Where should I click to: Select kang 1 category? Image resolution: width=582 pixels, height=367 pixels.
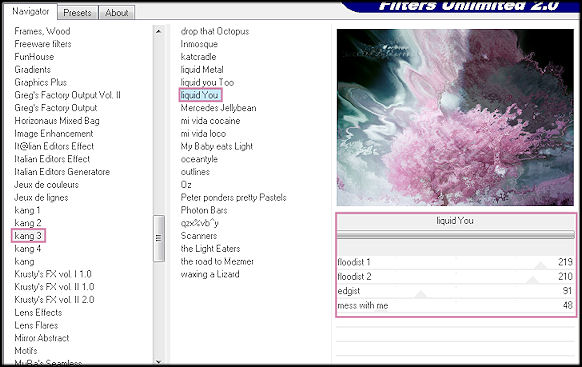point(27,210)
